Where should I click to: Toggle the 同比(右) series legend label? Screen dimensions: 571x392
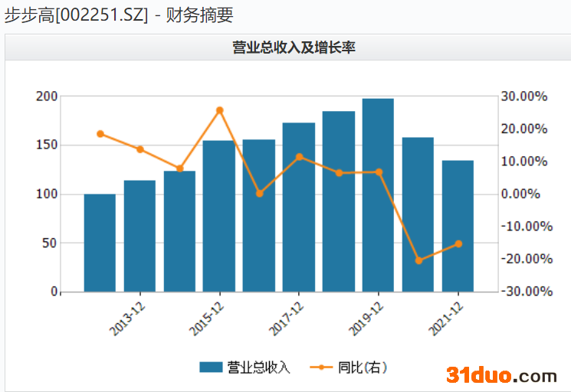coord(362,367)
